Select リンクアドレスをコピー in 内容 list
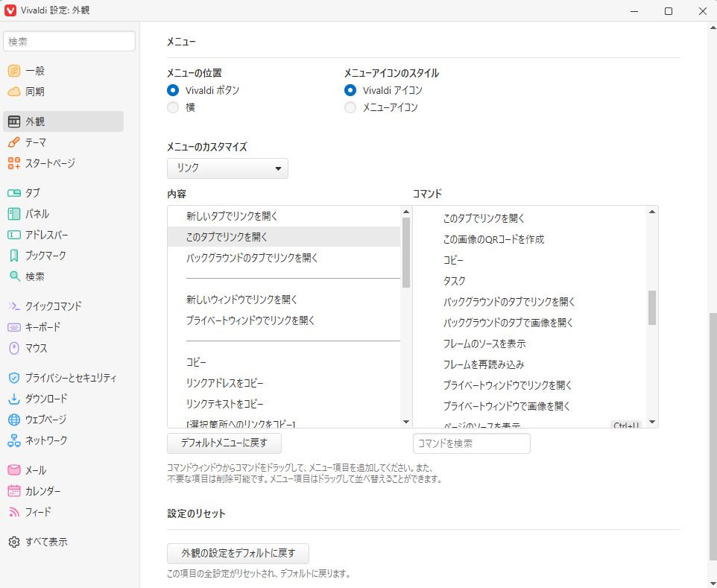Screen dimensions: 717x588 (285, 383)
